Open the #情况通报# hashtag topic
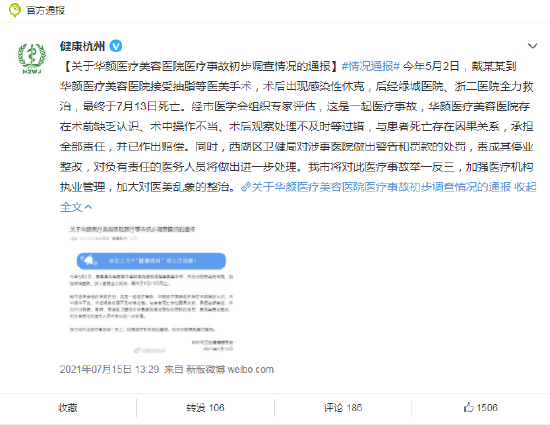 pos(370,66)
